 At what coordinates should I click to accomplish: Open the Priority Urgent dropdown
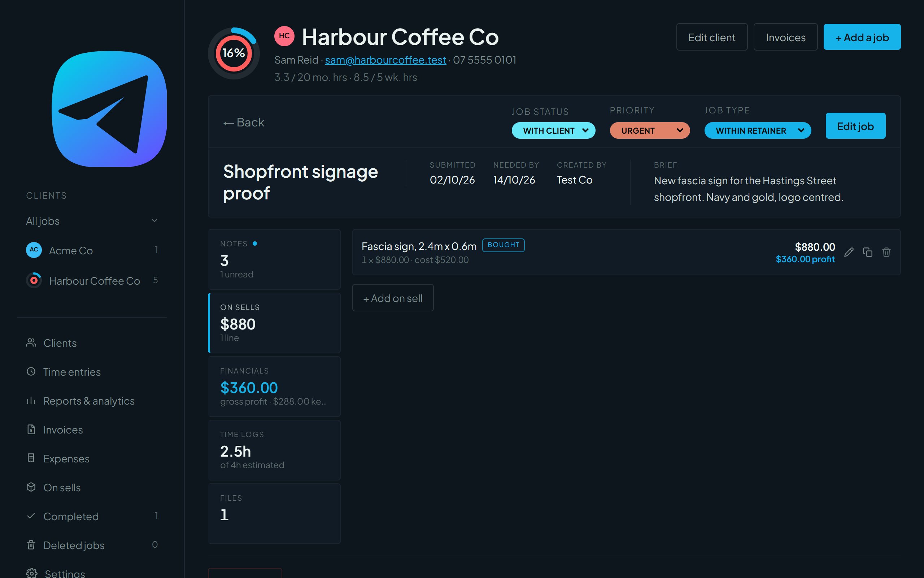click(649, 130)
